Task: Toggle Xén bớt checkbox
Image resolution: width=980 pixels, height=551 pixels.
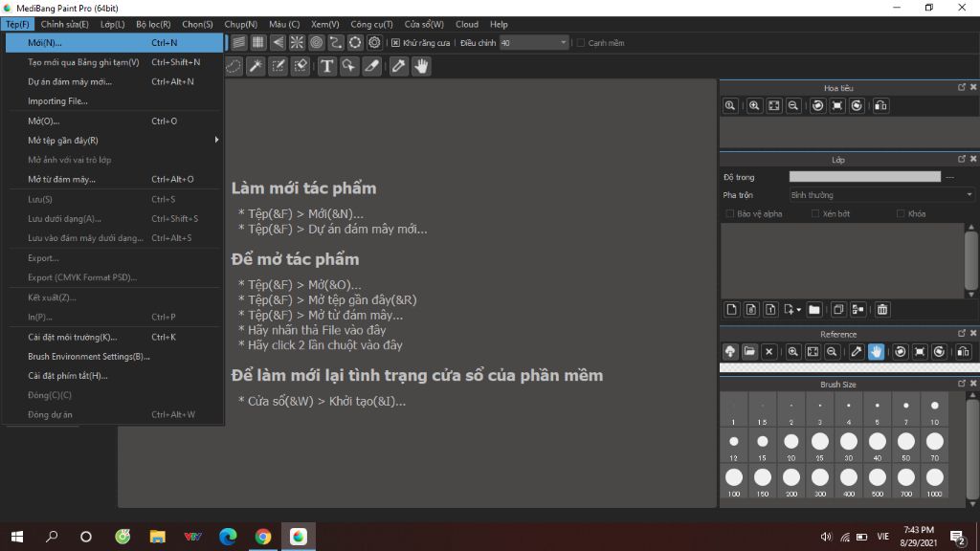Action: point(815,213)
